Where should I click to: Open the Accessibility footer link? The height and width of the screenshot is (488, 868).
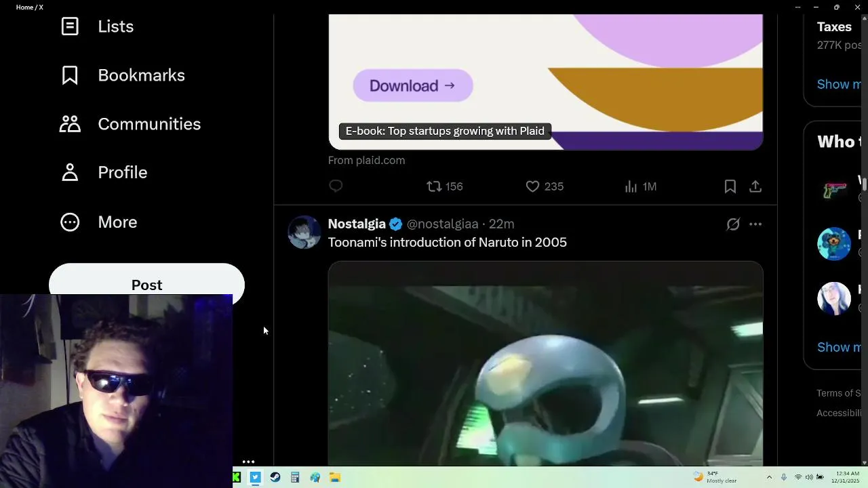tap(839, 413)
